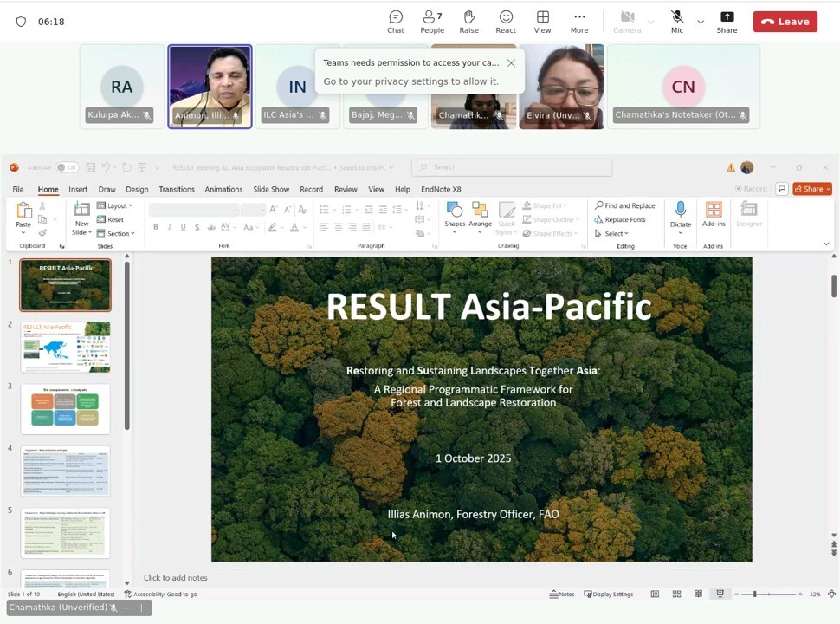840x624 pixels.
Task: Open the Shapes gallery
Action: [x=455, y=218]
